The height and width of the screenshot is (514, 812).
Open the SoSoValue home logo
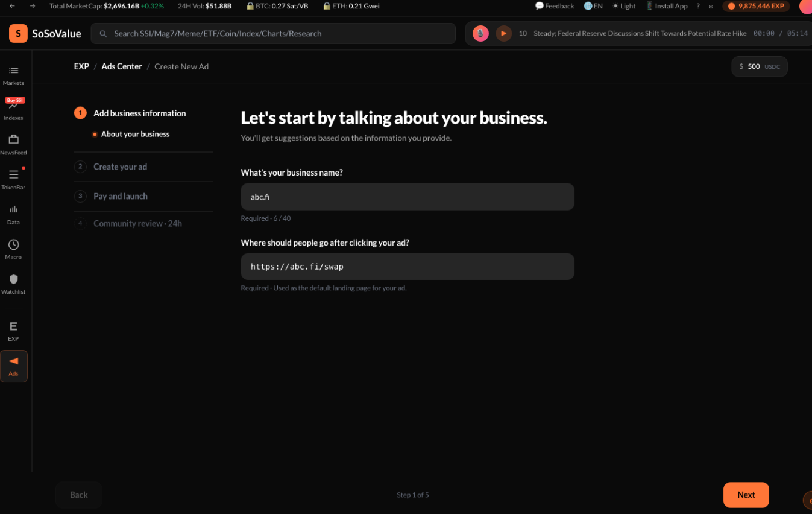[45, 34]
